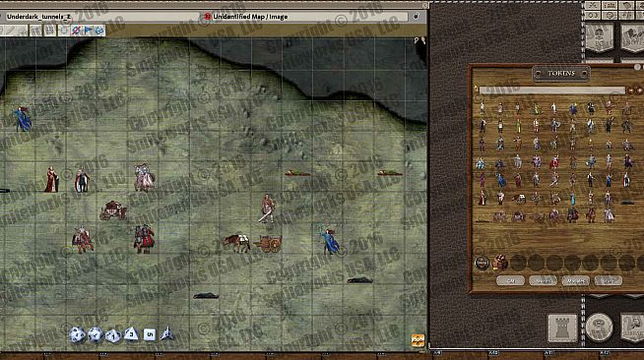Click the double-circle sidebar button

593,15
